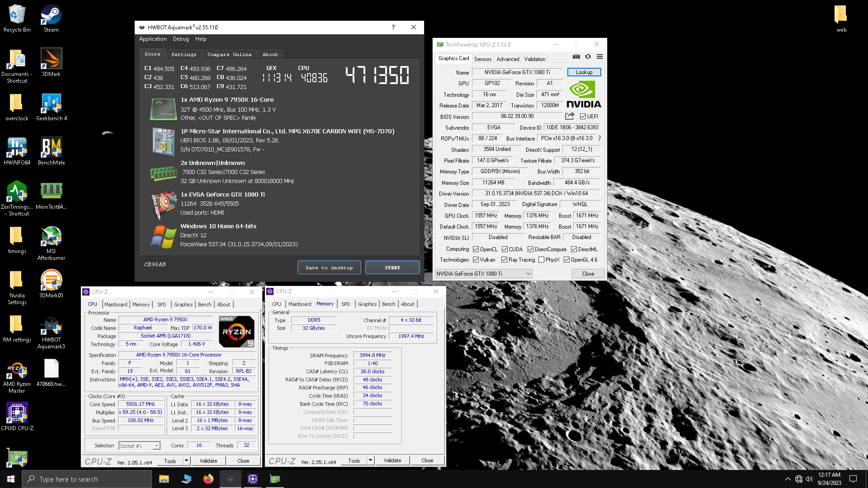Show hidden system tray icons

(788, 479)
